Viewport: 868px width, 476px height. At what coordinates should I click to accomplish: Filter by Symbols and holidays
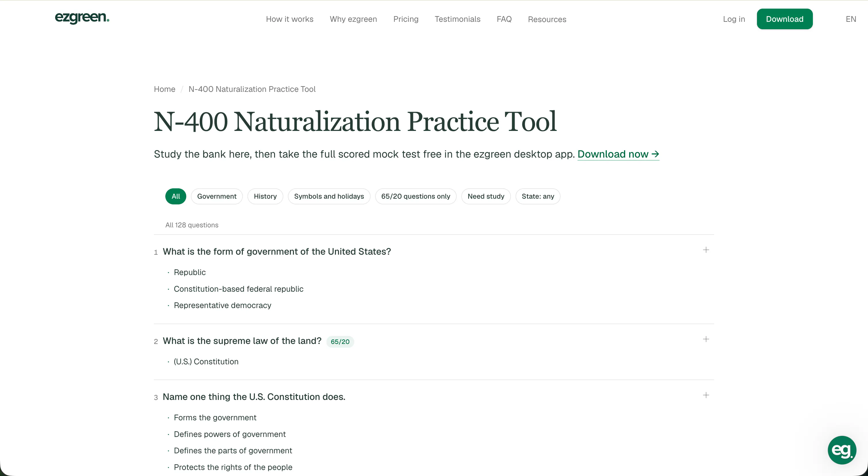click(x=329, y=196)
